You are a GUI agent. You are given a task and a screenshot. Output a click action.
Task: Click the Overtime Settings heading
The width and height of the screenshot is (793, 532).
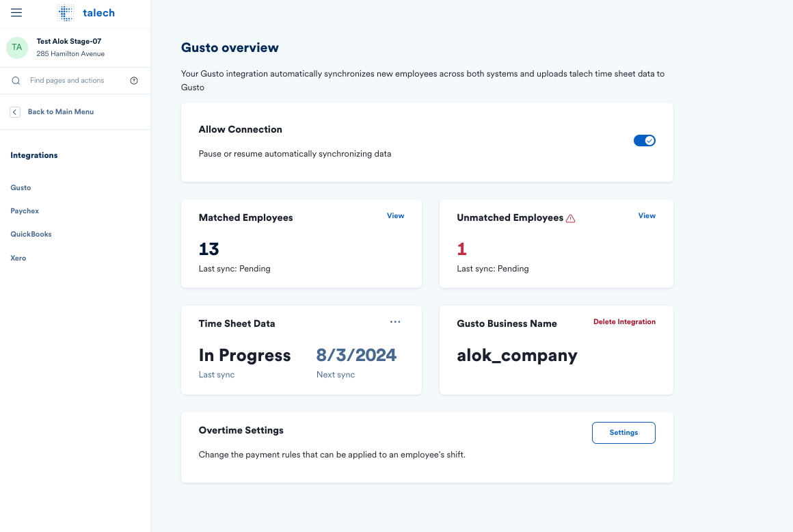(x=241, y=430)
